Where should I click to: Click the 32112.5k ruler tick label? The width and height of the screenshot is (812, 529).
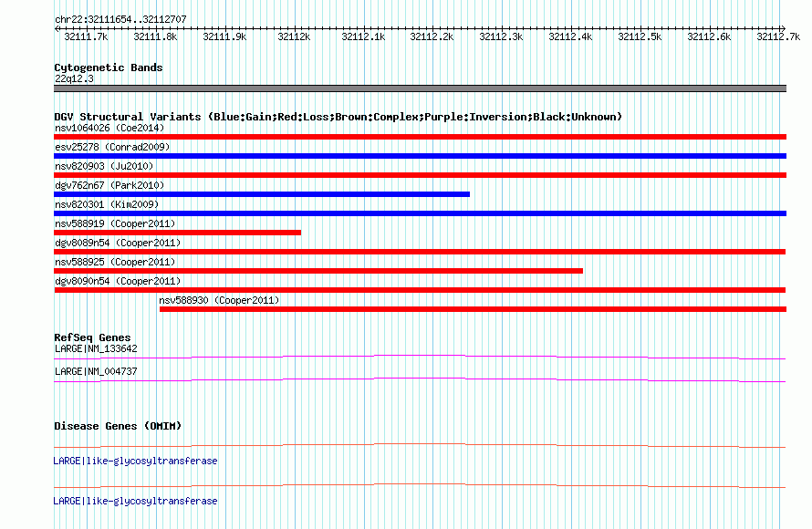[x=640, y=36]
